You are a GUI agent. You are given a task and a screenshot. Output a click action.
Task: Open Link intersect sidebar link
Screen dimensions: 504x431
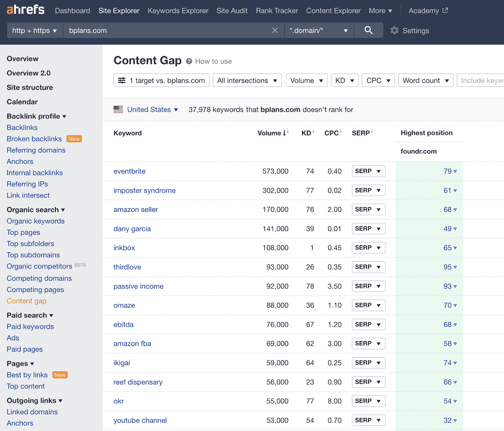pos(28,195)
